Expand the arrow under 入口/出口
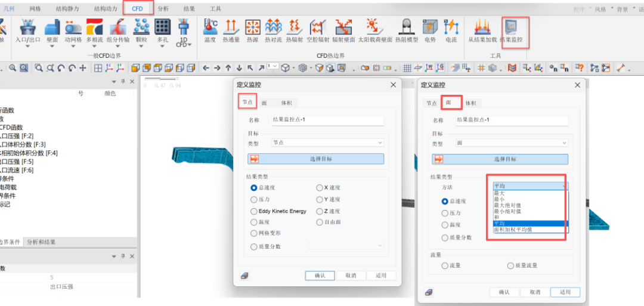This screenshot has width=644, height=306. 28,46
